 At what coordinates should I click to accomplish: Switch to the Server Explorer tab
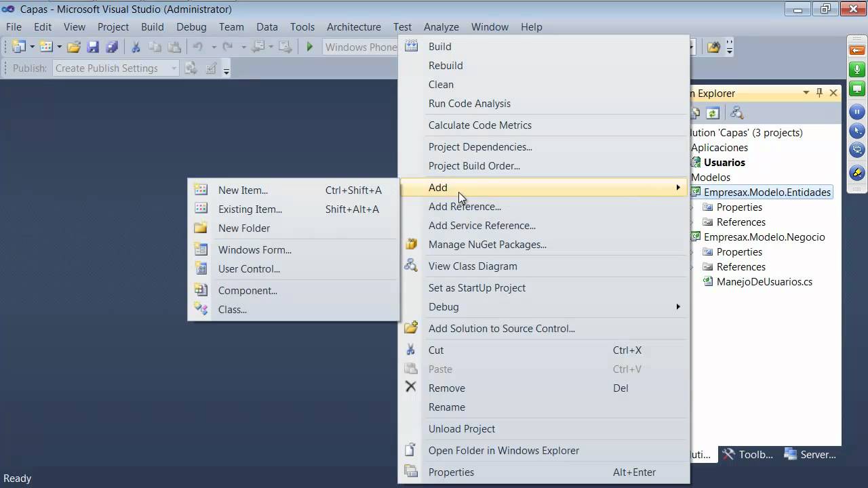810,455
